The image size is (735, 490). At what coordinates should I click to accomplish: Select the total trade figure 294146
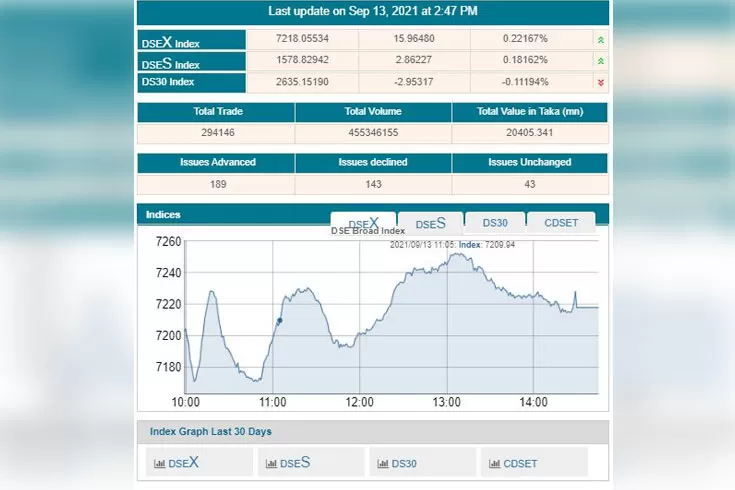pos(218,133)
